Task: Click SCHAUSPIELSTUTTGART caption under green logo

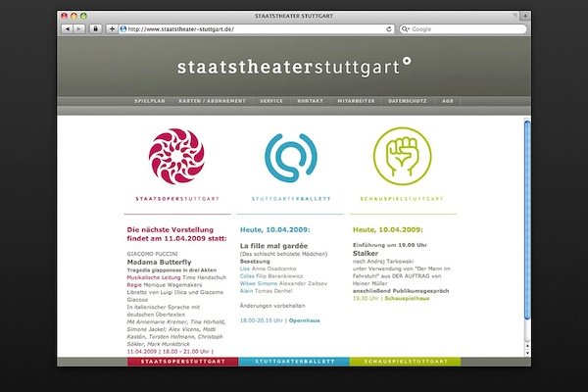Action: click(x=402, y=199)
